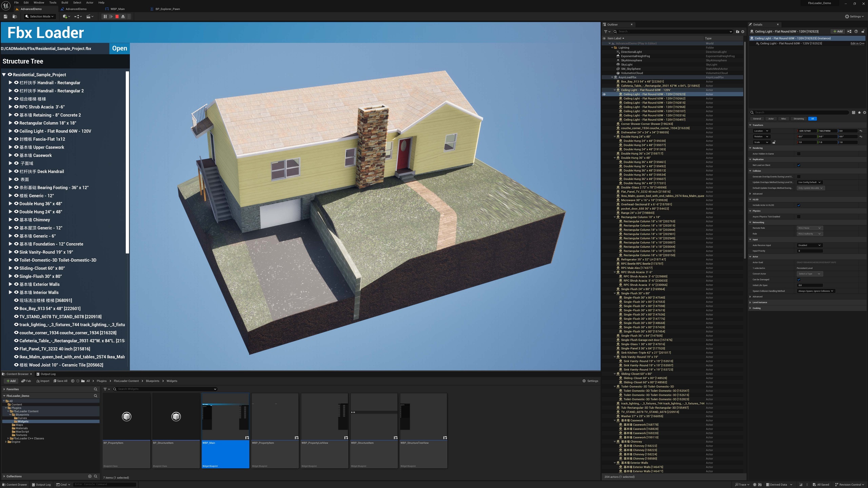Open the Tools menu
Viewport: 868px width, 488px height.
pos(53,3)
